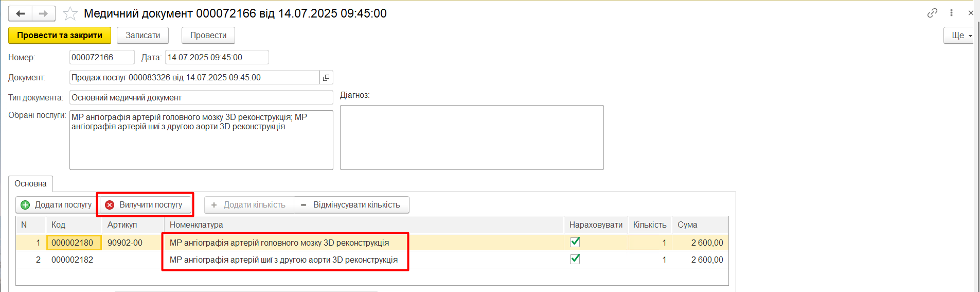
Task: Click Провести та закрити button
Action: [60, 36]
